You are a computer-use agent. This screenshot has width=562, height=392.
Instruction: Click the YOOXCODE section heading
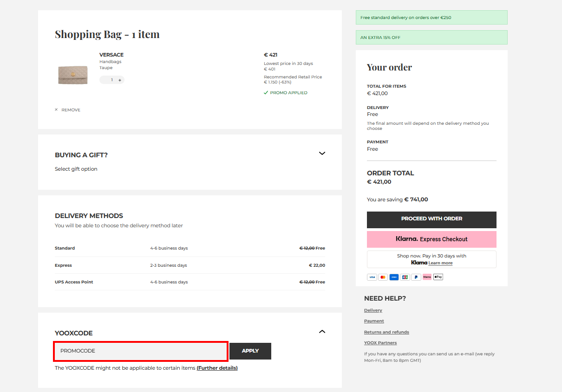[74, 333]
